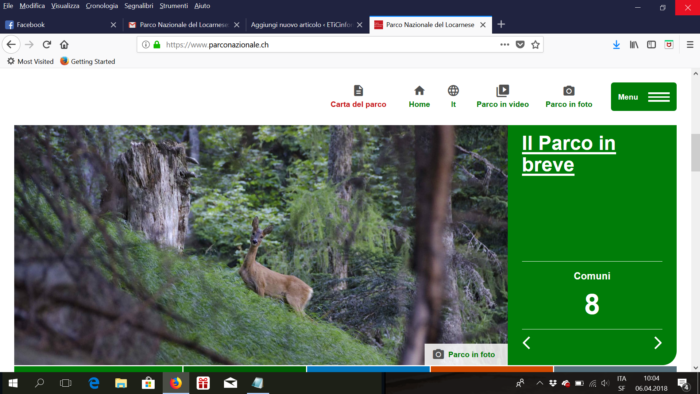Viewport: 700px width, 394px height.
Task: Open Firefox home page via house icon
Action: pos(64,44)
